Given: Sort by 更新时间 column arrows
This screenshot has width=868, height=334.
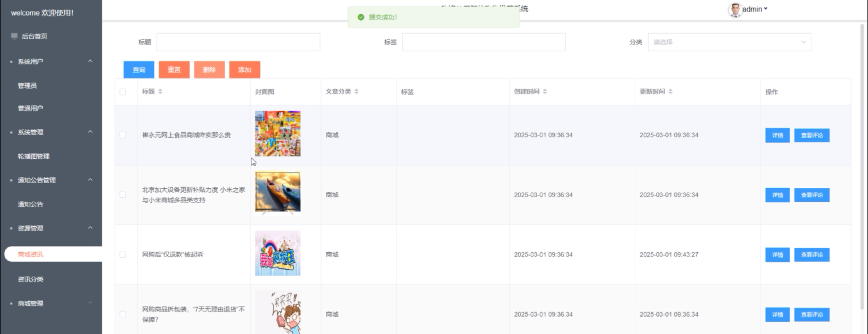Looking at the screenshot, I should point(670,91).
